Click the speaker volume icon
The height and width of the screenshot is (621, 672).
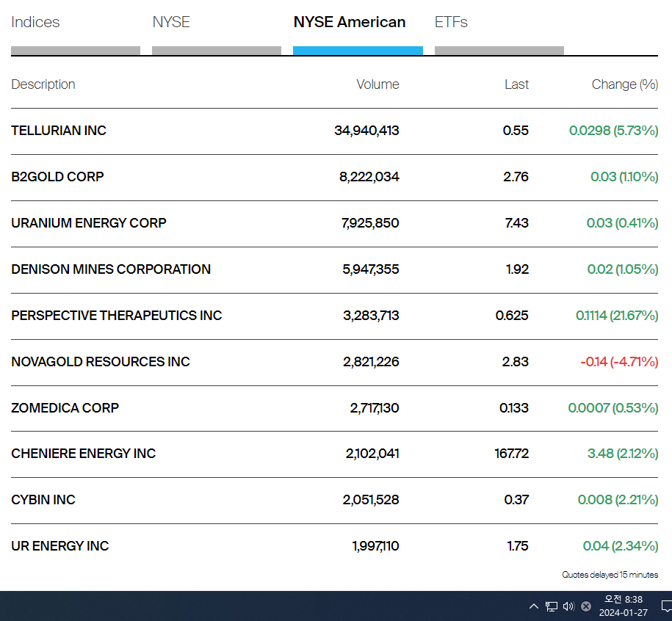pos(568,606)
